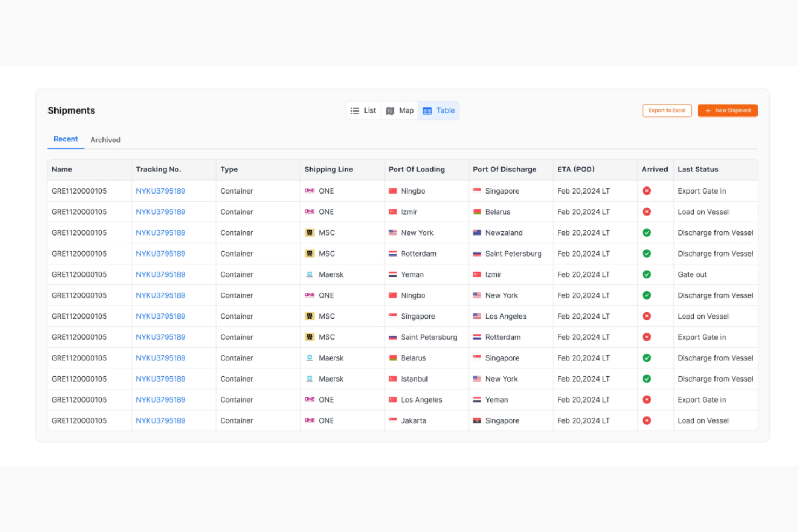The width and height of the screenshot is (798, 532).
Task: Click the Type column header
Action: [258, 169]
